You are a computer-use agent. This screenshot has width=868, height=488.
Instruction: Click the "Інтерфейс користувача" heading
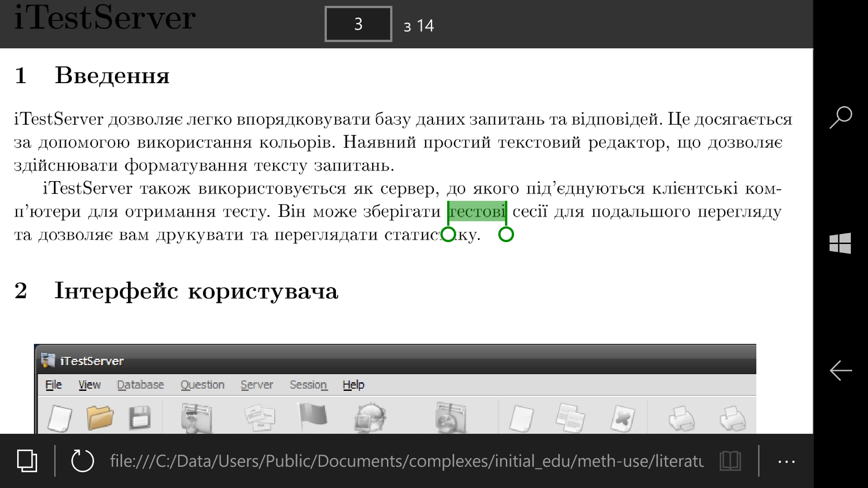[x=196, y=291]
